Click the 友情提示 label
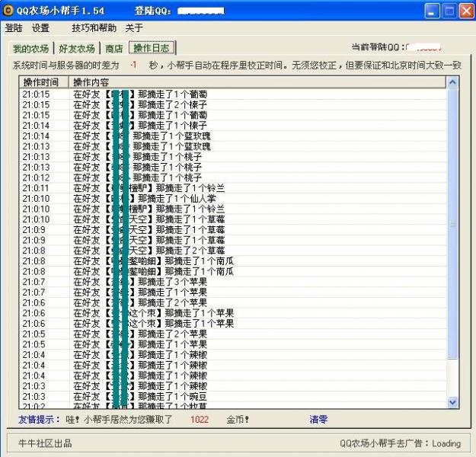 (x=39, y=420)
